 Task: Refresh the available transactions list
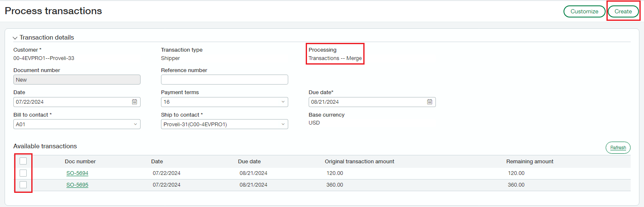pos(618,148)
